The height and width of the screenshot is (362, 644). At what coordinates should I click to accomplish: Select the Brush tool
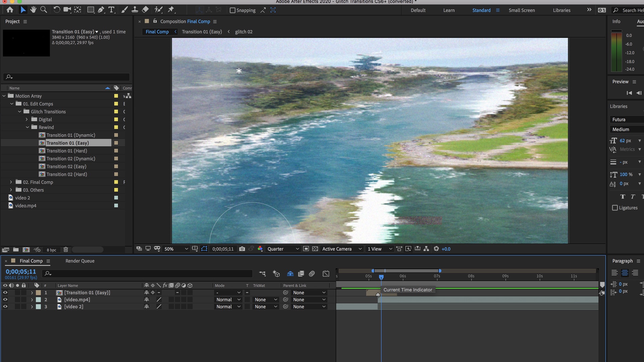click(x=124, y=10)
